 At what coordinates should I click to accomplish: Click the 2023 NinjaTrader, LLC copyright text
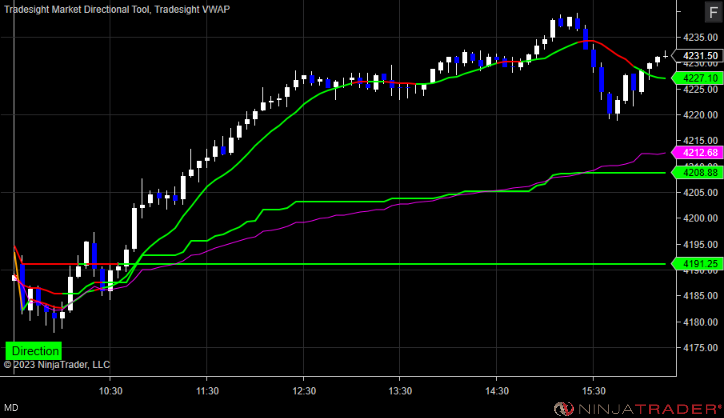[x=57, y=365]
